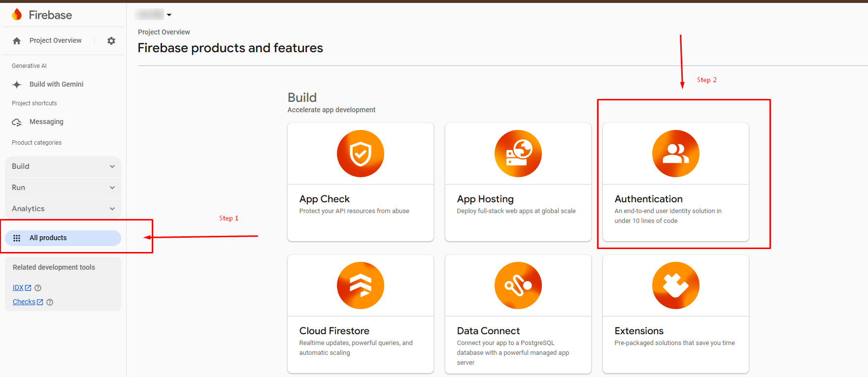The height and width of the screenshot is (377, 868).
Task: Open the project selector dropdown arrow
Action: point(169,15)
